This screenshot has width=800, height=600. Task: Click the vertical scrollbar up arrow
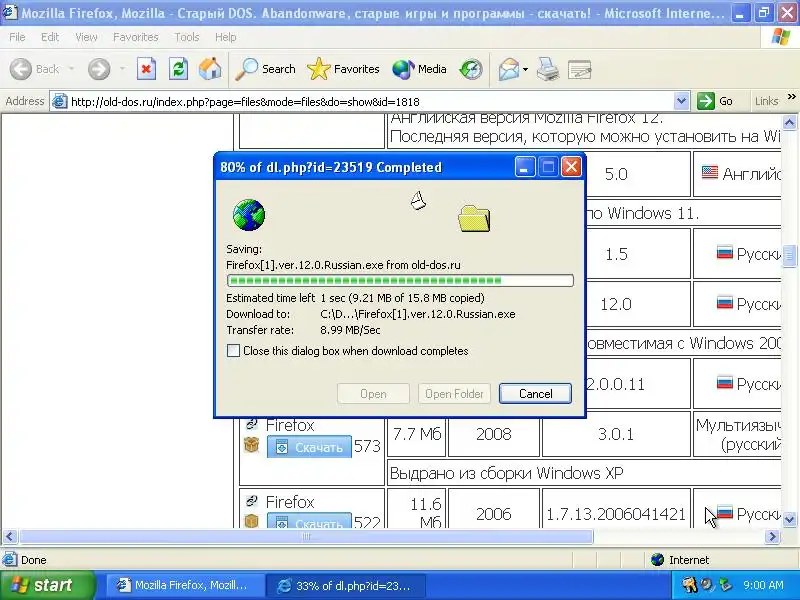pos(789,122)
